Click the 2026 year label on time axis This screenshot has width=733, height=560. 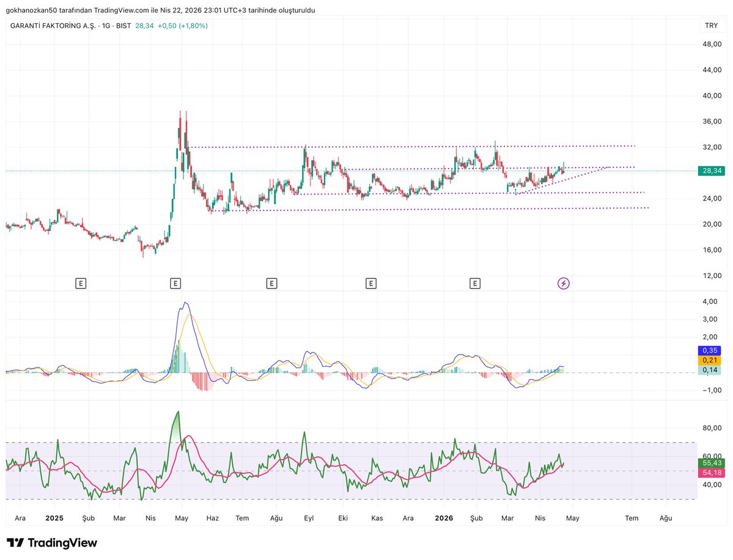pos(444,518)
